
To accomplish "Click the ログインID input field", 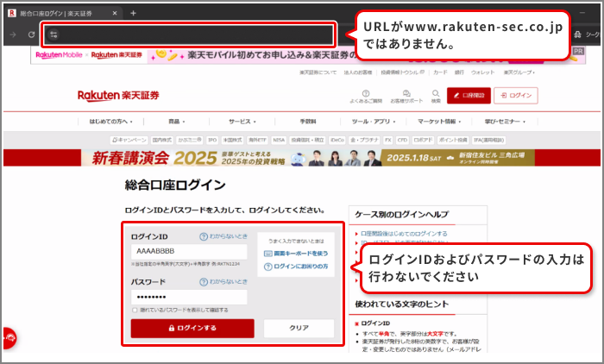I will pyautogui.click(x=188, y=251).
